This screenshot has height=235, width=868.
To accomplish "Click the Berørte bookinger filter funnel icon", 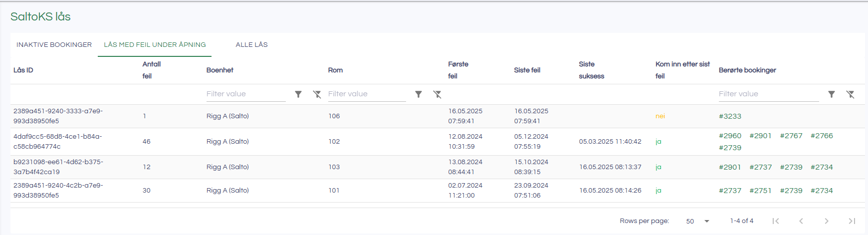I will [832, 94].
